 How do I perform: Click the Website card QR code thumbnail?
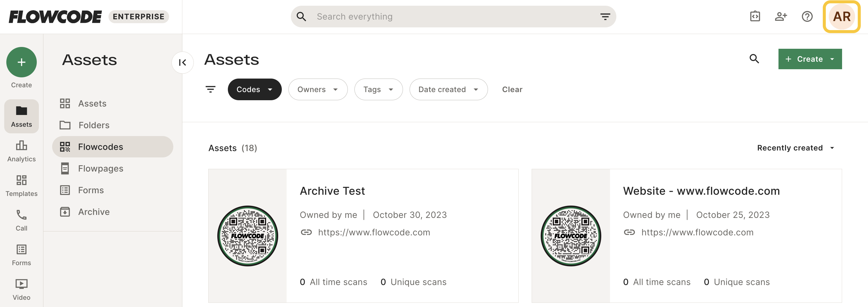[x=571, y=236]
